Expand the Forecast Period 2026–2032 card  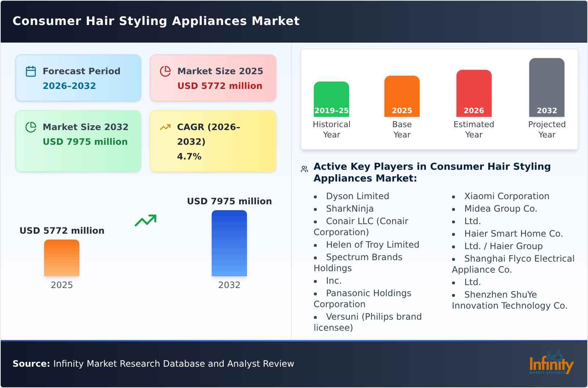(x=78, y=78)
